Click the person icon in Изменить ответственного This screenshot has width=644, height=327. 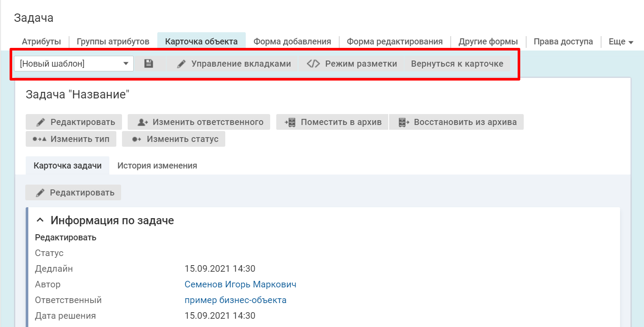coord(142,122)
